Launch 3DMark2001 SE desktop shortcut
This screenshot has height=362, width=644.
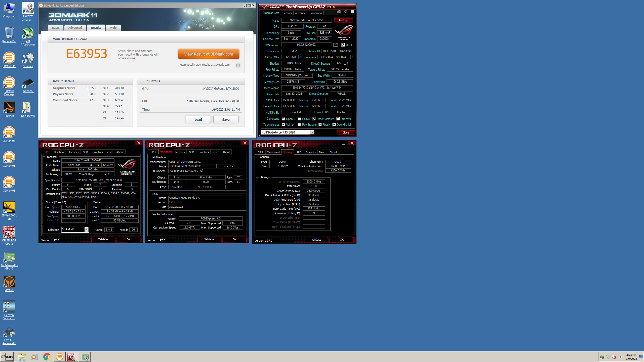click(x=9, y=211)
